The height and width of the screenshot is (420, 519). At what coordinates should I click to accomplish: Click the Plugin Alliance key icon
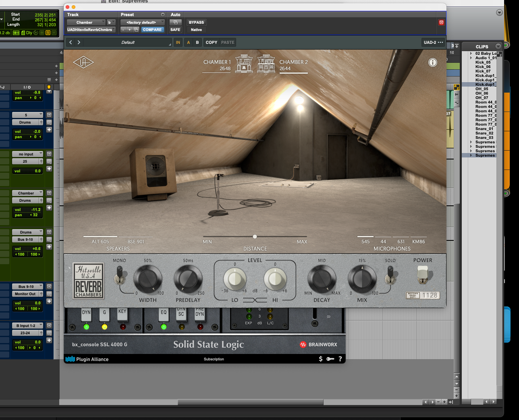point(330,359)
